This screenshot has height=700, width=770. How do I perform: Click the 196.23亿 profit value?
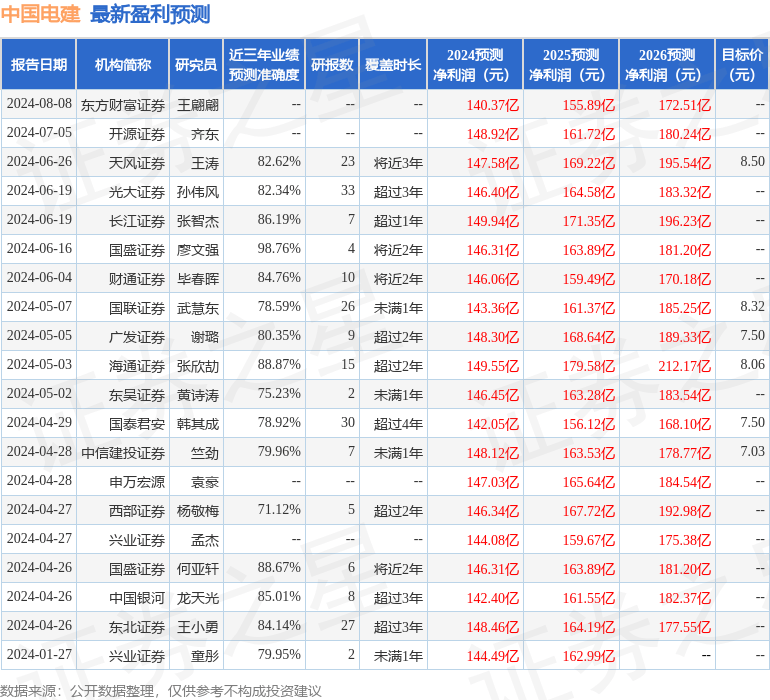685,221
